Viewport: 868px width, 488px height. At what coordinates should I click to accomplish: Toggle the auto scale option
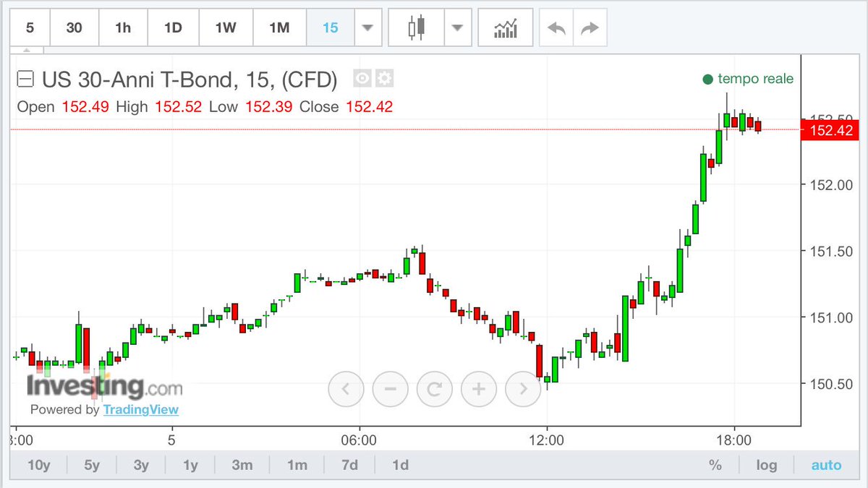pos(826,465)
